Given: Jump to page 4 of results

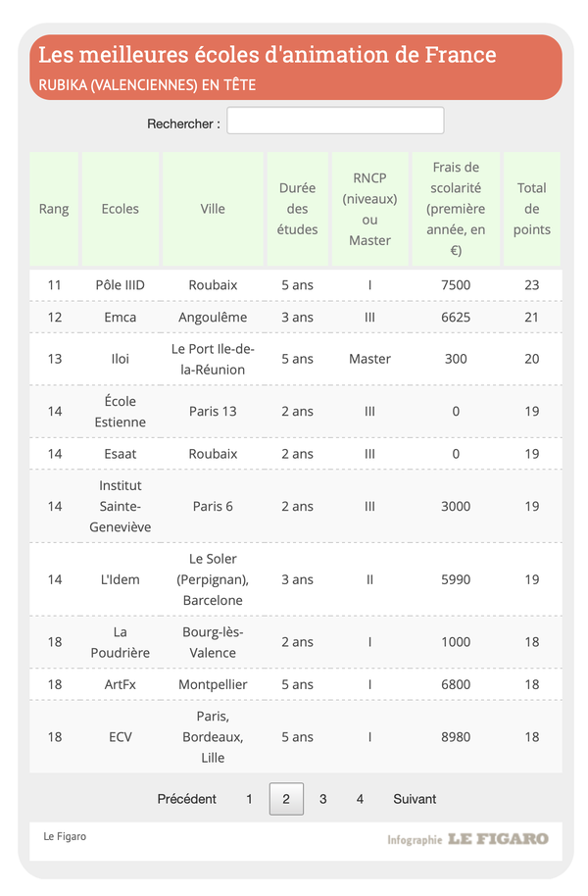Looking at the screenshot, I should pyautogui.click(x=360, y=799).
